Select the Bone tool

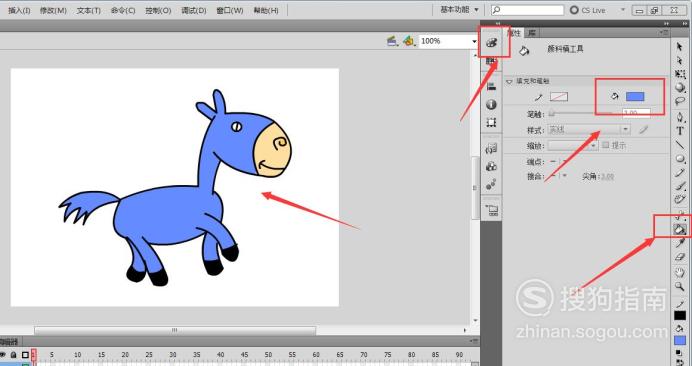(680, 216)
